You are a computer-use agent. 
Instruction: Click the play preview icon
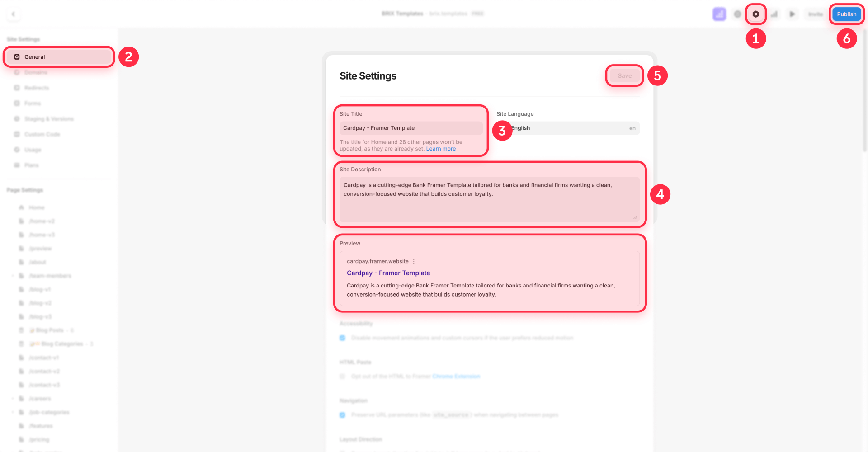click(792, 14)
